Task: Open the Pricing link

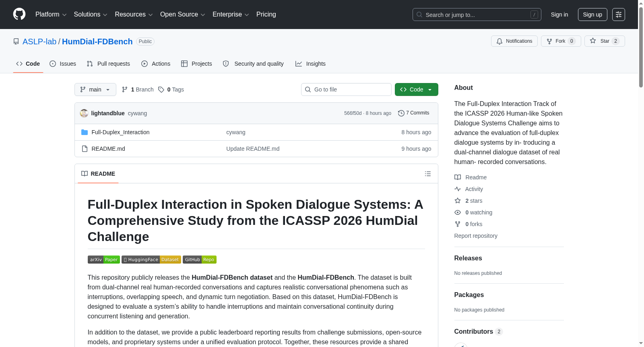Action: coord(266,15)
